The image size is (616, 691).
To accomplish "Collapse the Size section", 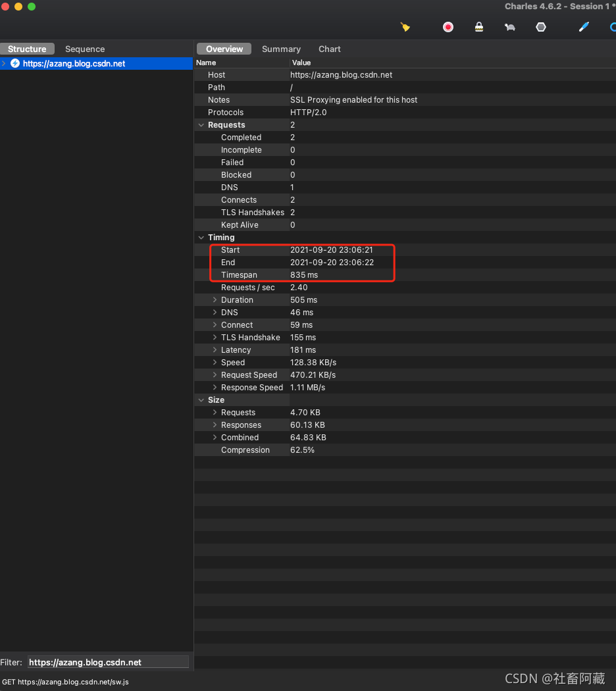I will tap(201, 400).
